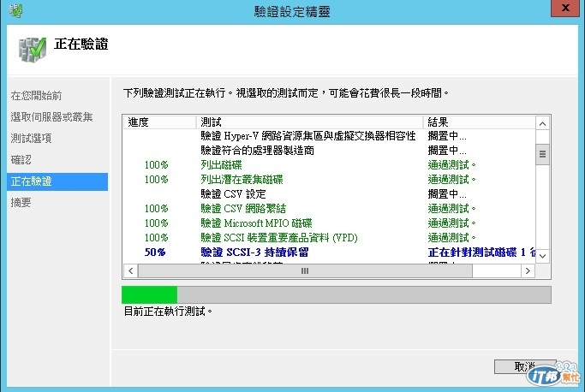This screenshot has height=392, width=585.
Task: Click 擱置中 result for 驗證 CSV 設定
Action: pos(447,194)
